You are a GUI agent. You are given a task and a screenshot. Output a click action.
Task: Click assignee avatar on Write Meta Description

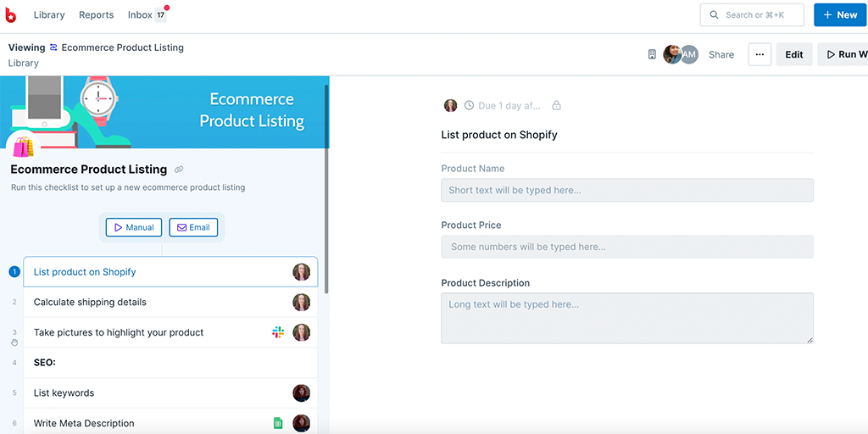pyautogui.click(x=301, y=424)
